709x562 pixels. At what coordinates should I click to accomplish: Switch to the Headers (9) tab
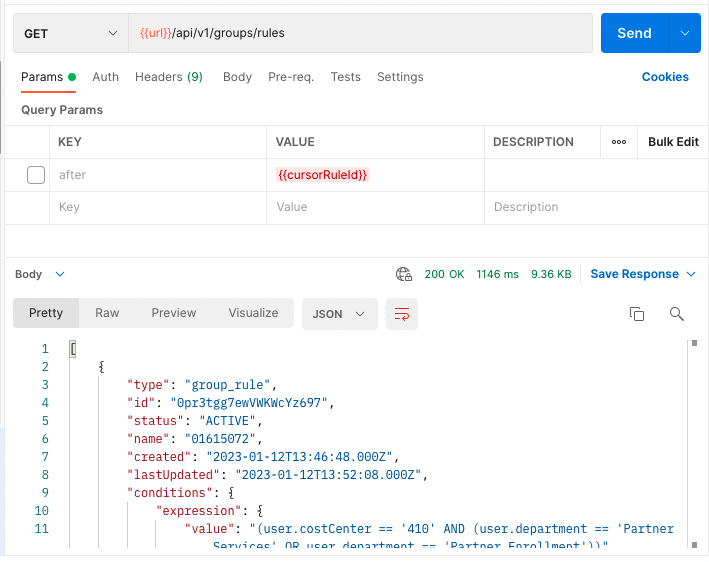(168, 77)
